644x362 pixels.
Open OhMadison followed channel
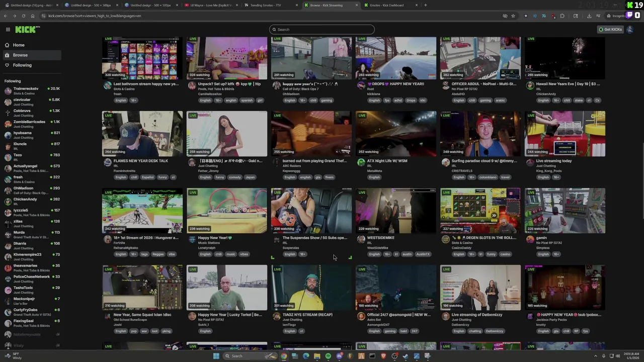coord(31,190)
